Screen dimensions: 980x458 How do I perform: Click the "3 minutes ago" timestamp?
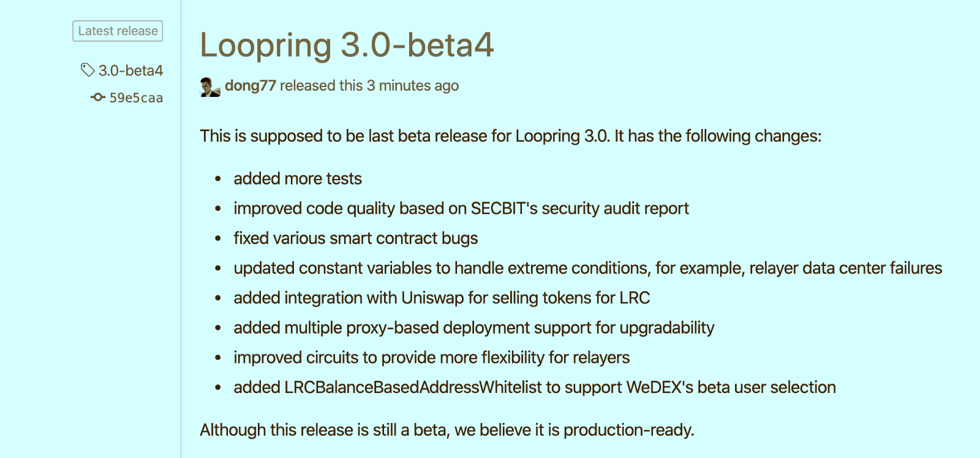(412, 86)
